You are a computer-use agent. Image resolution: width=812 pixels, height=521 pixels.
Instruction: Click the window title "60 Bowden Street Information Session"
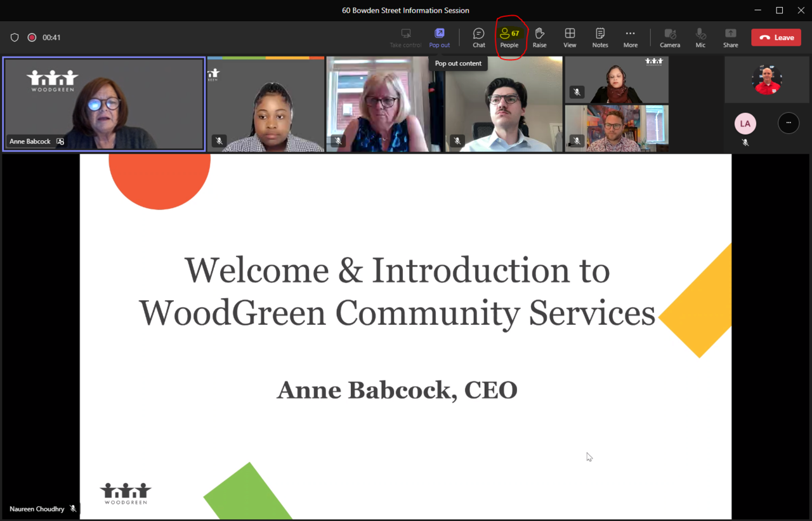pyautogui.click(x=406, y=10)
